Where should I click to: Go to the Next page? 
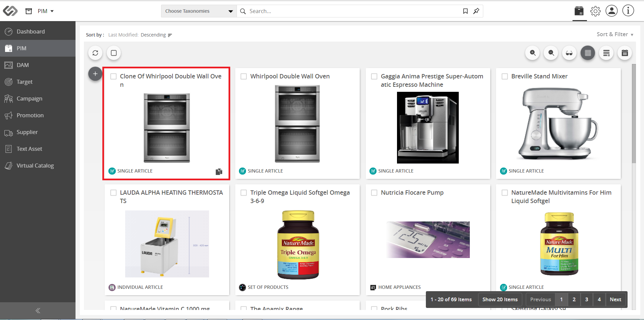(615, 300)
